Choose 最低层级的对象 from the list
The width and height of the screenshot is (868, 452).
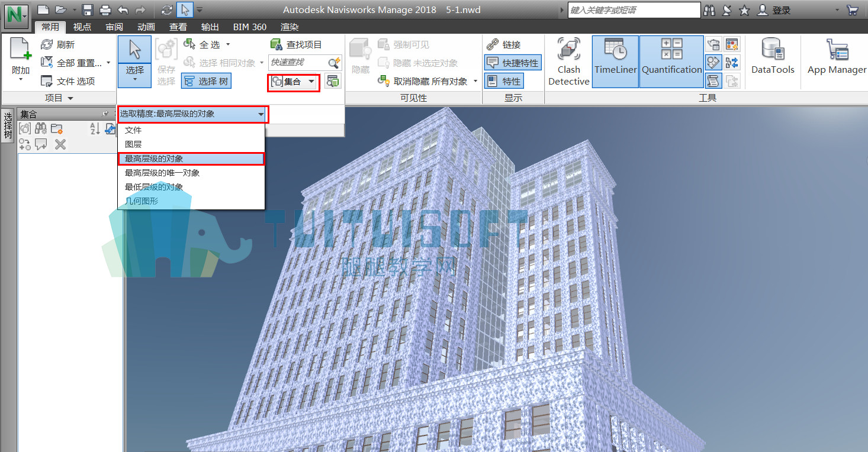coord(191,187)
